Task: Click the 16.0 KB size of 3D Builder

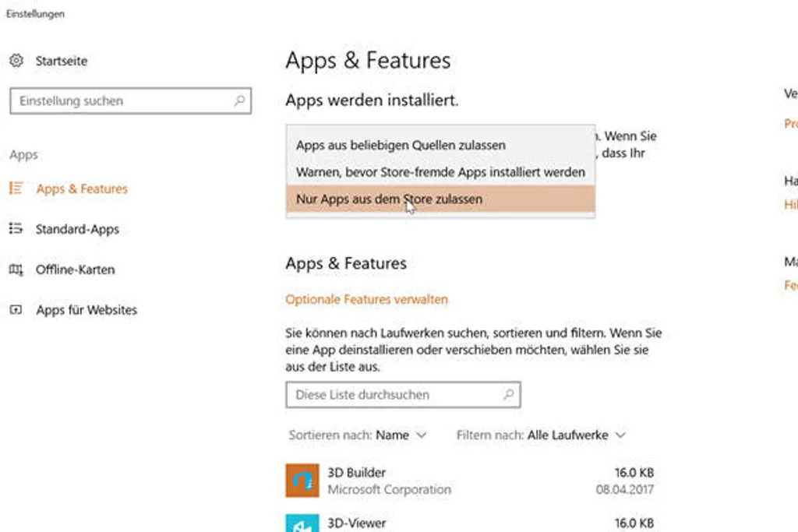Action: 634,473
